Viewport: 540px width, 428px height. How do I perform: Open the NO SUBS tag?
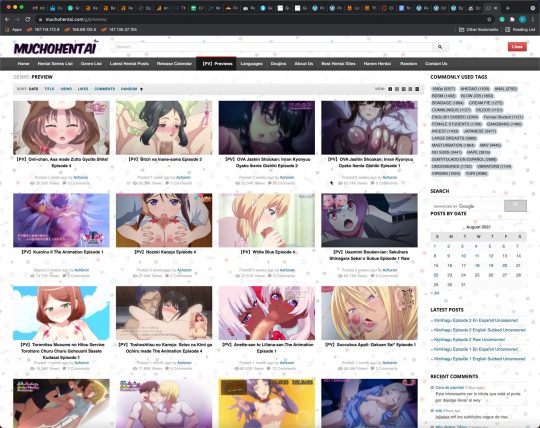point(447,152)
